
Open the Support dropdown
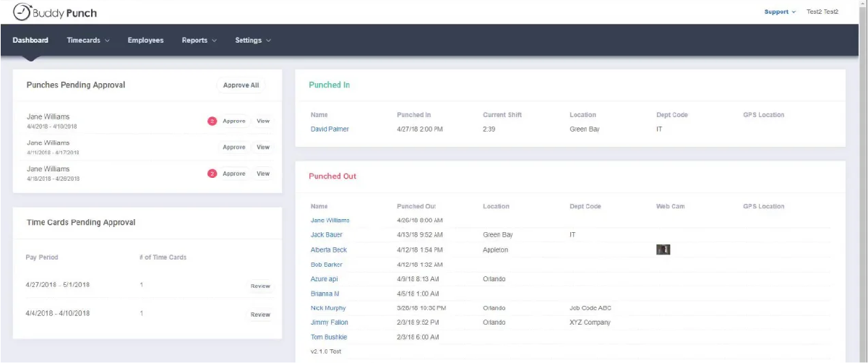pyautogui.click(x=780, y=12)
